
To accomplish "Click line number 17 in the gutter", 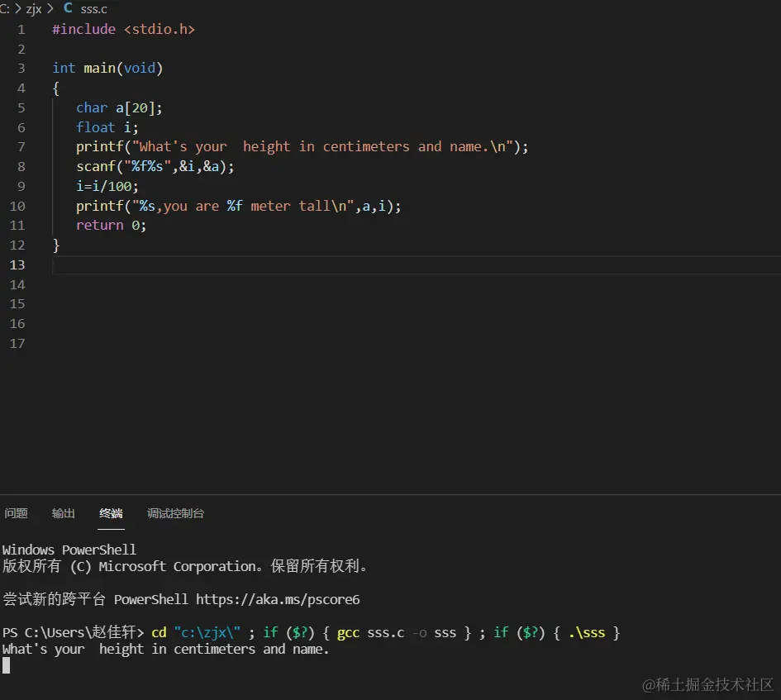I will (x=17, y=343).
